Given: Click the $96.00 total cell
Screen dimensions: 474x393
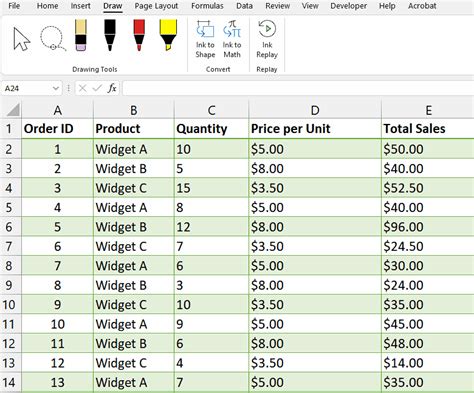Looking at the screenshot, I should pos(428,227).
